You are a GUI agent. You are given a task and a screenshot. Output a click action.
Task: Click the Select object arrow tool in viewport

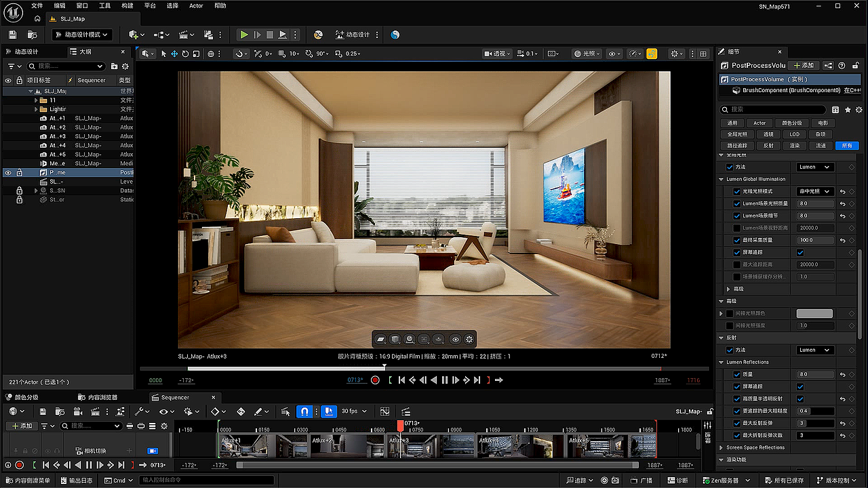163,54
